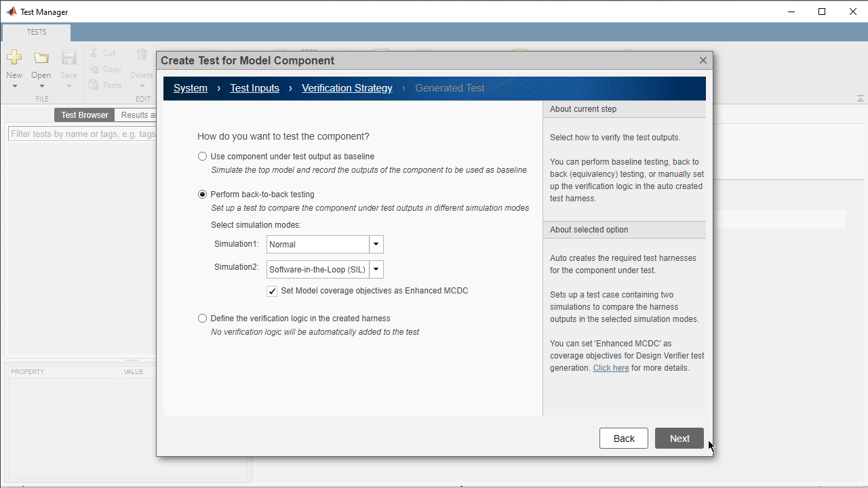Expand the New button dropdown arrow
The width and height of the screenshot is (868, 488).
[x=14, y=86]
